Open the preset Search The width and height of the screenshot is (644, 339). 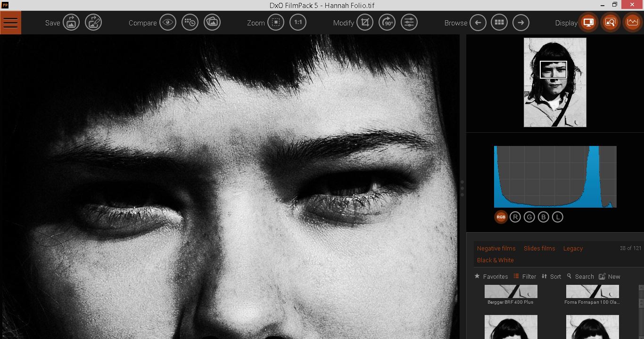click(580, 276)
